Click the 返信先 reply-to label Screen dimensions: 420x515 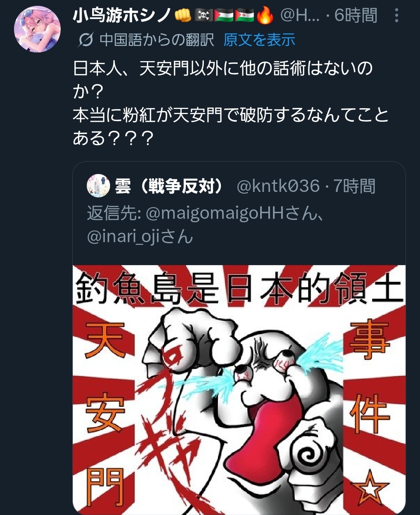pos(114,213)
